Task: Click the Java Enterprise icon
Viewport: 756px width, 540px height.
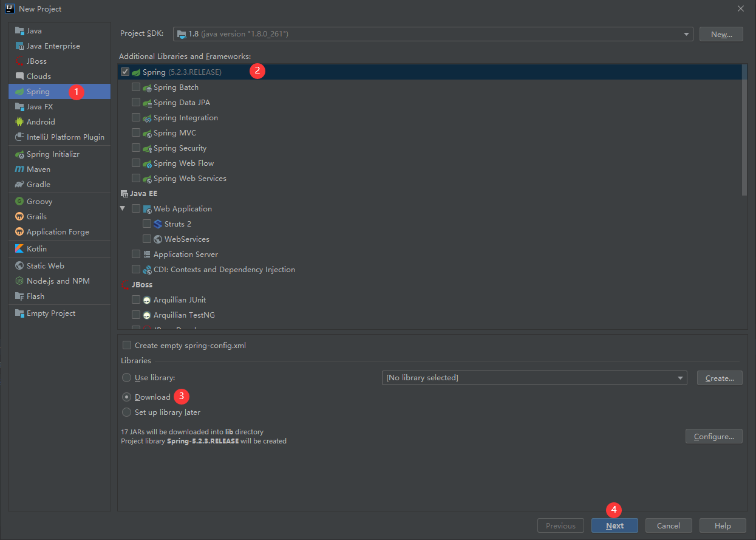Action: pos(19,46)
